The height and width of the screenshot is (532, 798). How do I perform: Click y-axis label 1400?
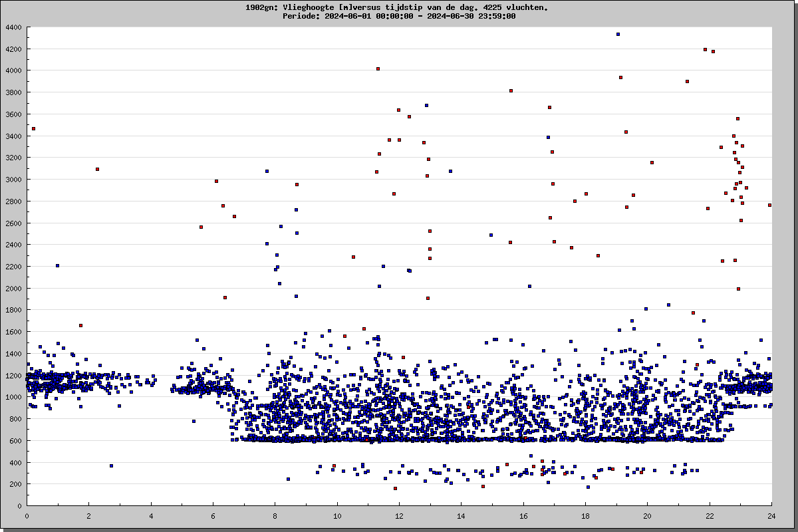click(13, 354)
